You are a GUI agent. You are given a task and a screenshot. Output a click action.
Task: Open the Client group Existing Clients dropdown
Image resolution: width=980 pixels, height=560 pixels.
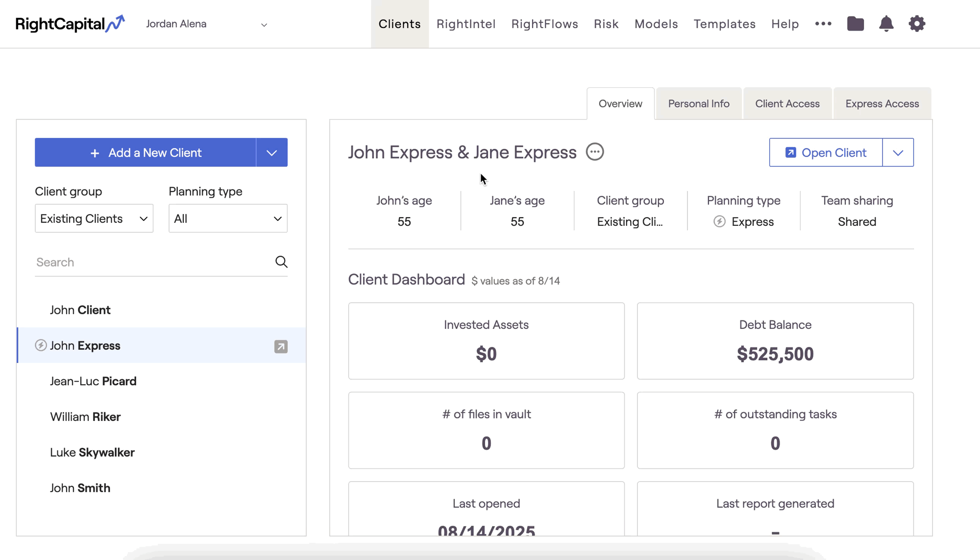click(x=94, y=219)
